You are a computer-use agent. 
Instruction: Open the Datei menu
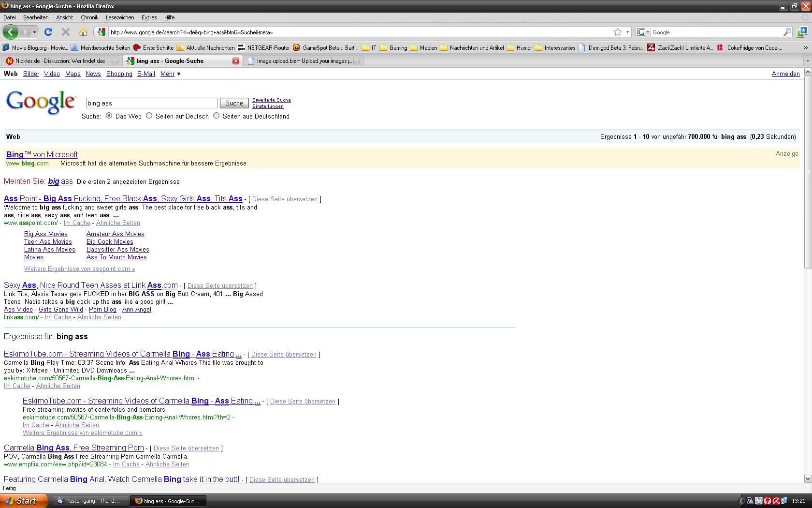pyautogui.click(x=10, y=17)
